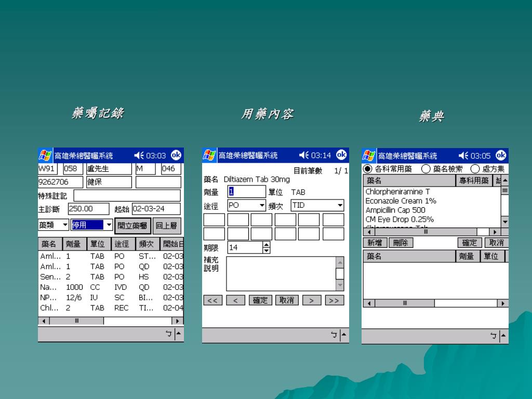Screen dimensions: 532x399
Task: Click 專科用藥 column header
Action: coord(474,181)
